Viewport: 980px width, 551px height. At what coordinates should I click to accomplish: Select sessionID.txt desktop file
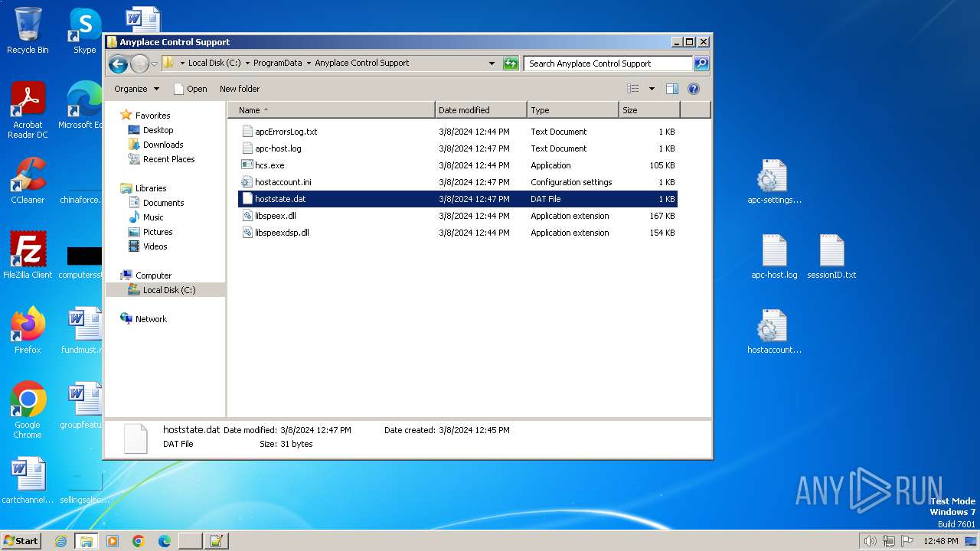pos(831,256)
